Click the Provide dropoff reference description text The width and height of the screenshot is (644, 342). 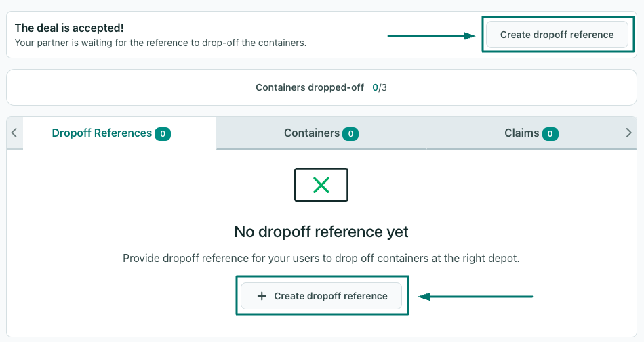(x=321, y=258)
